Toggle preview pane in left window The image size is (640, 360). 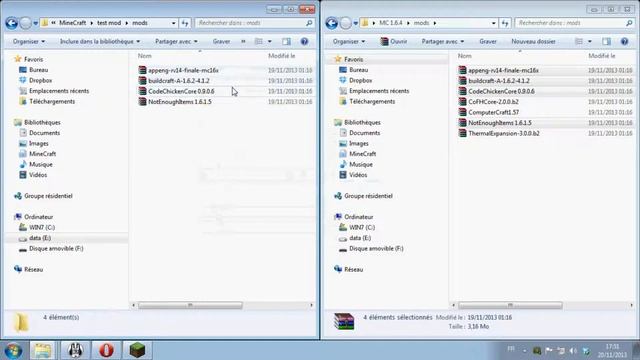(287, 42)
